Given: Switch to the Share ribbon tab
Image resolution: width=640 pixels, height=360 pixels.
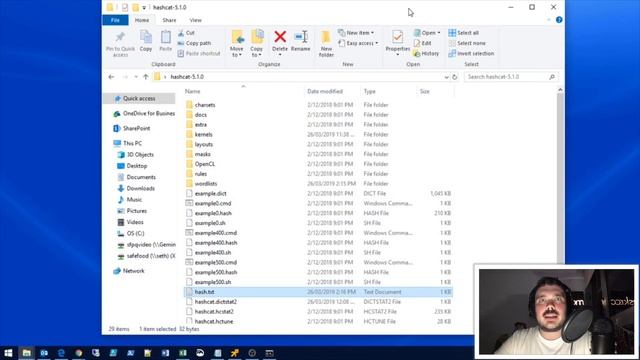Looking at the screenshot, I should pos(169,20).
